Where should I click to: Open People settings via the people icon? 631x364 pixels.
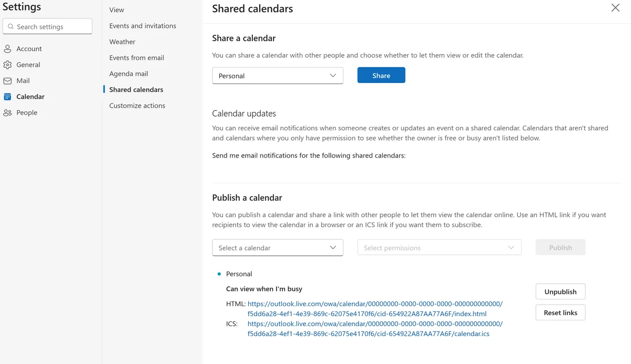pos(8,112)
